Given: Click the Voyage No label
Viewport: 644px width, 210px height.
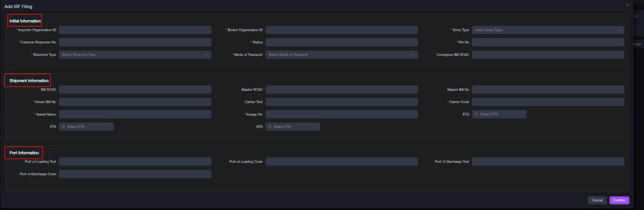Looking at the screenshot, I should (x=253, y=114).
